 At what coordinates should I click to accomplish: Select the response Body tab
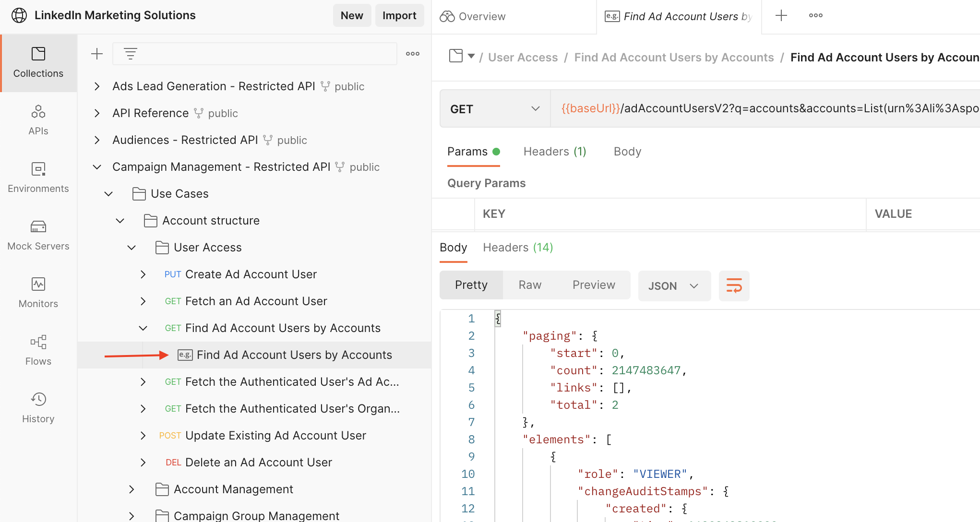453,248
